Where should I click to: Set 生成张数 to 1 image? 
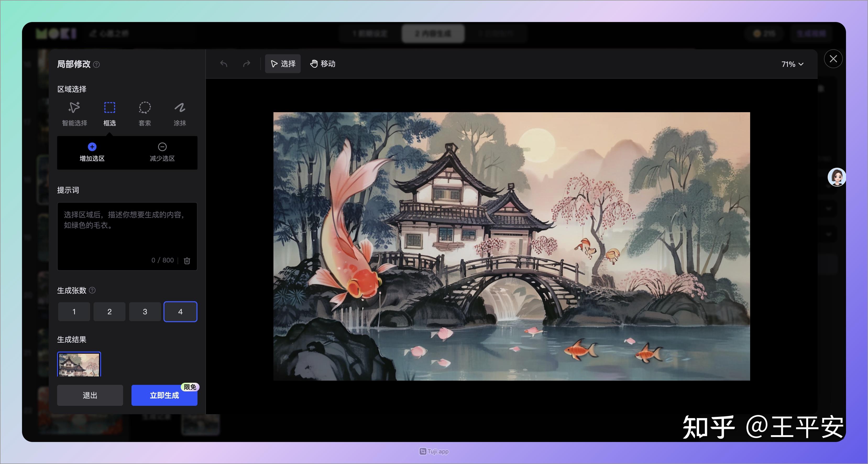click(74, 312)
